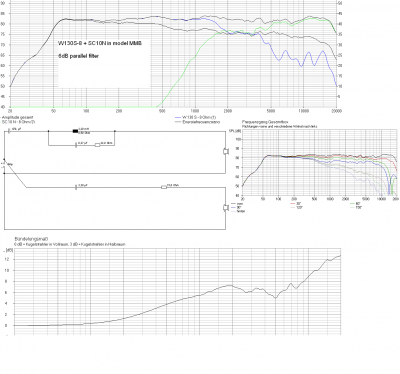Click the 'Frequenzgang Gesamtbox' chart title
The image size is (400, 374).
(x=265, y=123)
